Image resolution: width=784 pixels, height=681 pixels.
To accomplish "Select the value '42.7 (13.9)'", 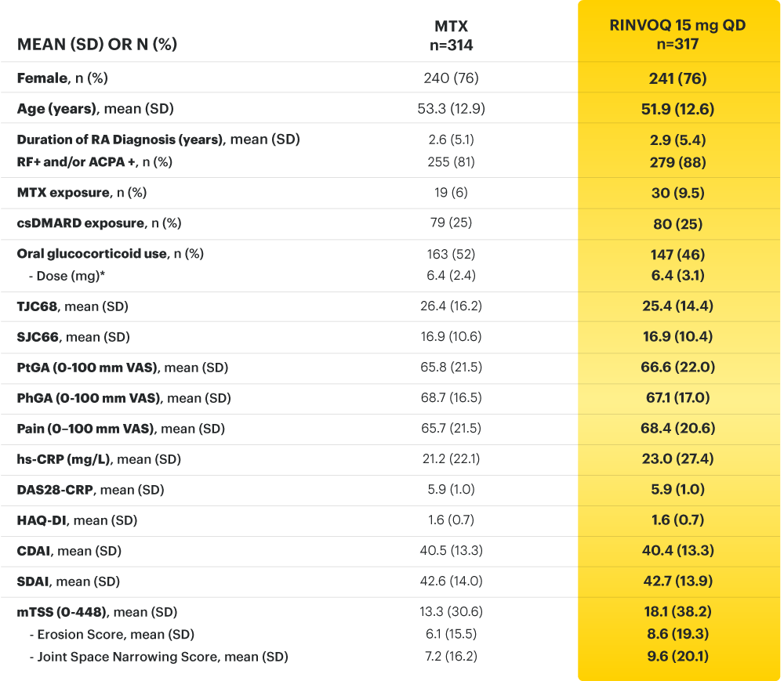I will click(x=677, y=581).
